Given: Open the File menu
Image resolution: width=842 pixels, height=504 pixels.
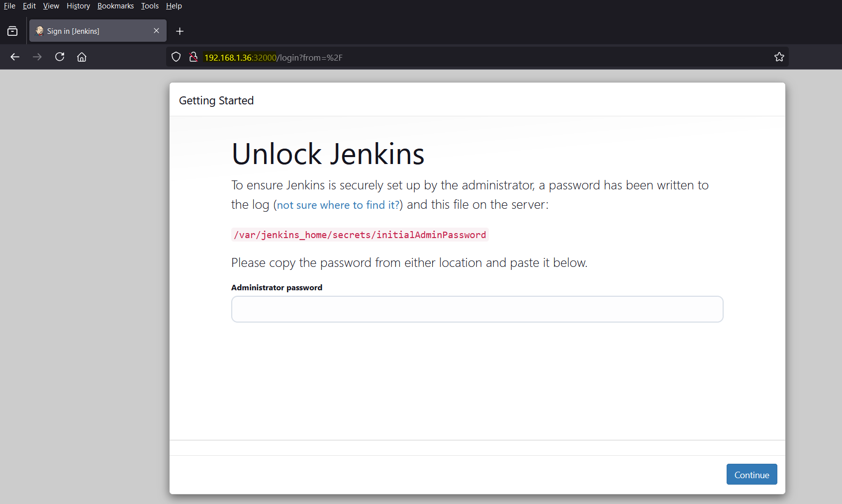Looking at the screenshot, I should click(9, 6).
